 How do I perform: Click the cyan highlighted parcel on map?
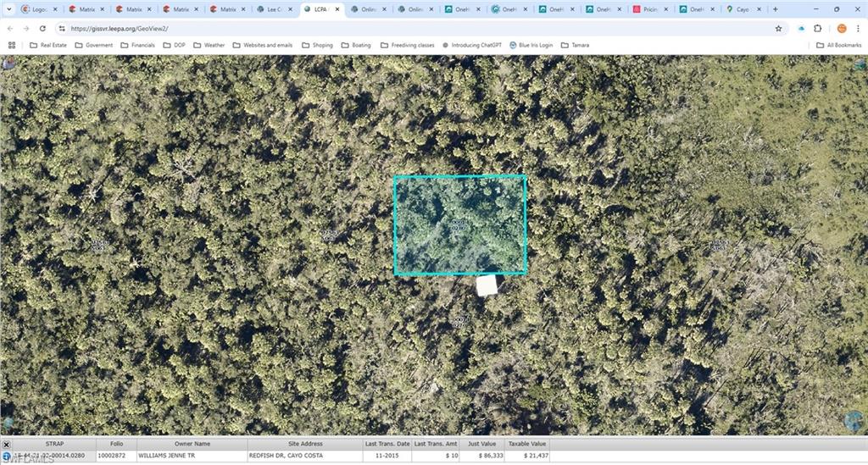[460, 224]
